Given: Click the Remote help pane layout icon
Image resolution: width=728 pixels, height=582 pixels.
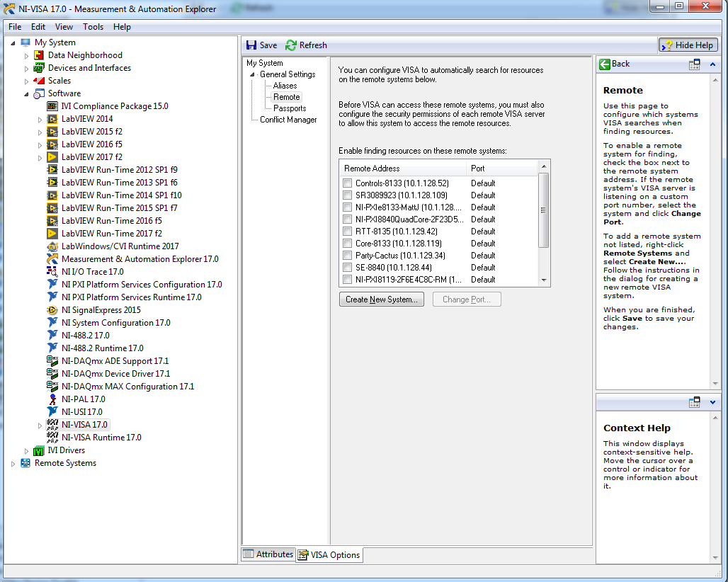Looking at the screenshot, I should [695, 64].
